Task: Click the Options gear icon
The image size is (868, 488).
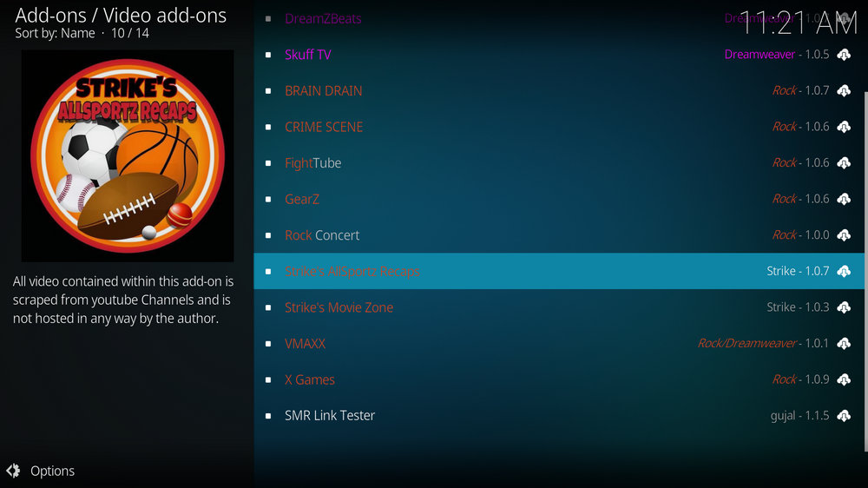Action: pos(13,471)
